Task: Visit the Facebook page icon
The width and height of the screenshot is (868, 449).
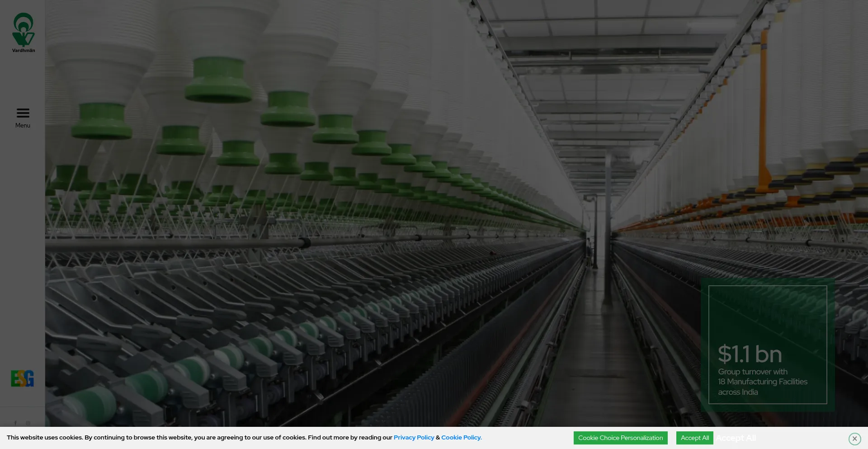Action: pos(15,423)
